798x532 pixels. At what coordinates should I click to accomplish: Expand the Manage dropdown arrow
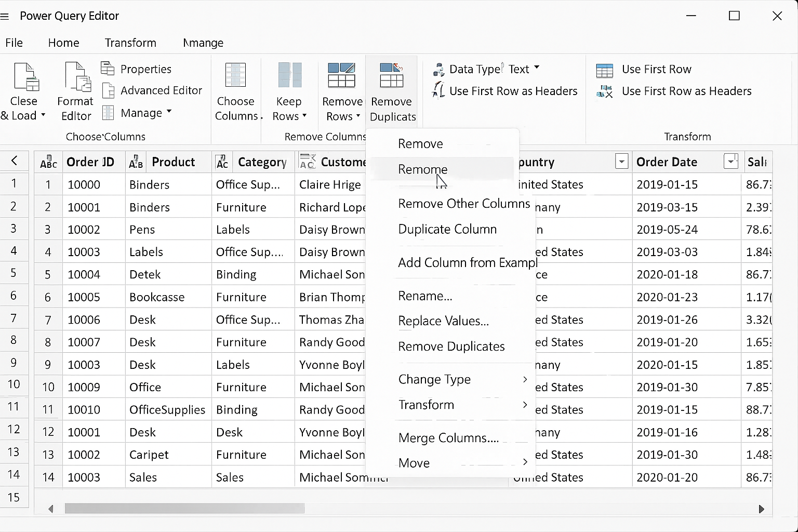(x=169, y=111)
